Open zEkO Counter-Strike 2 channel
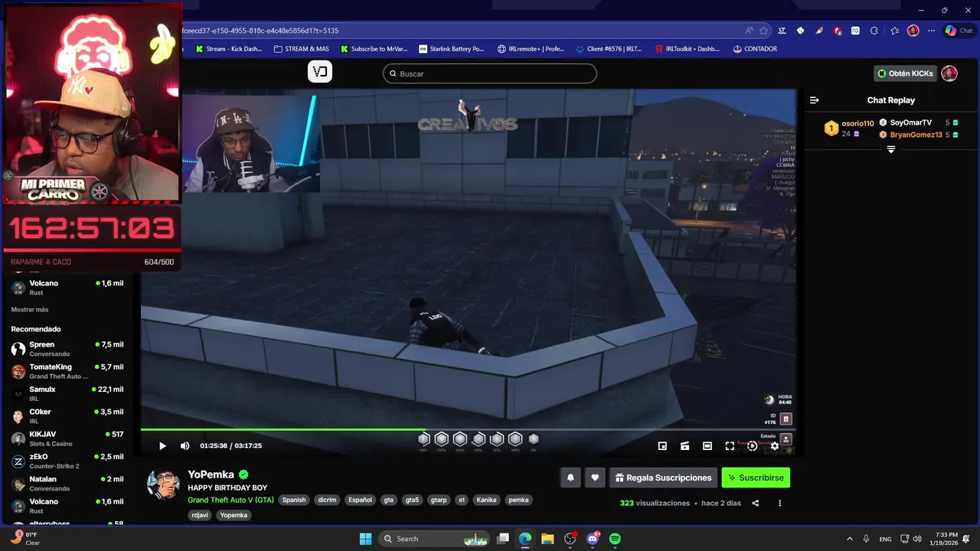The image size is (980, 551). [x=67, y=461]
